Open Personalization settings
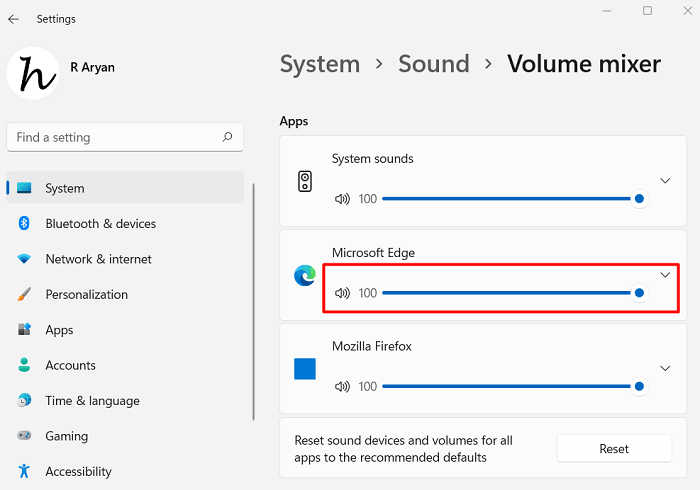Screen dimensions: 700x490 [125, 294]
